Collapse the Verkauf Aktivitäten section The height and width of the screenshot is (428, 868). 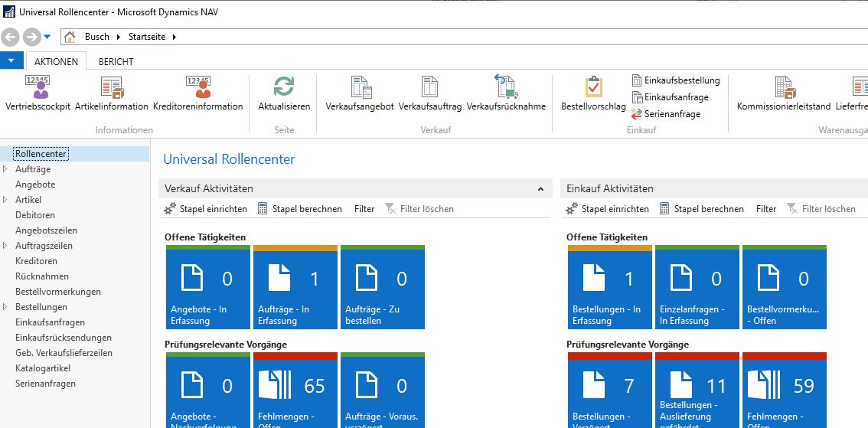point(540,189)
